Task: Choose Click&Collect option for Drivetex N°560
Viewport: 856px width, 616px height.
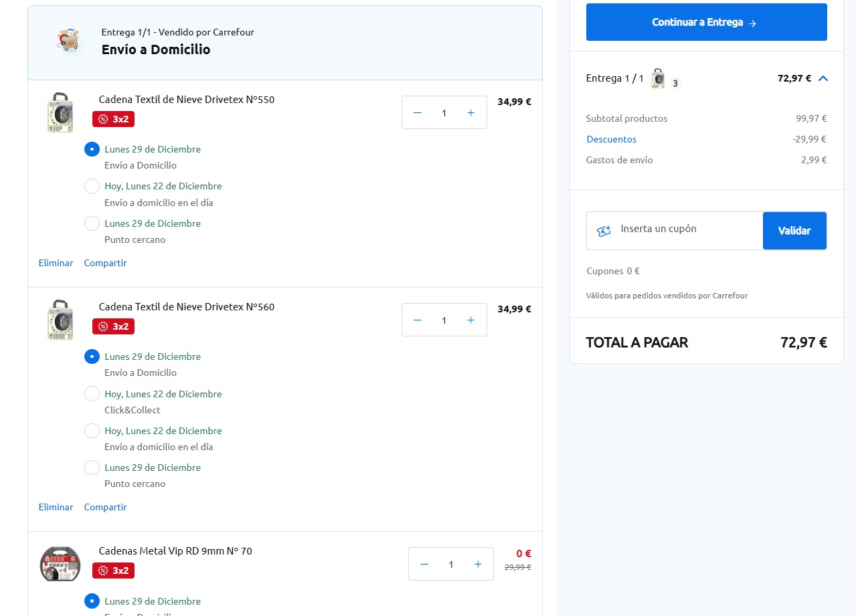Action: (92, 394)
